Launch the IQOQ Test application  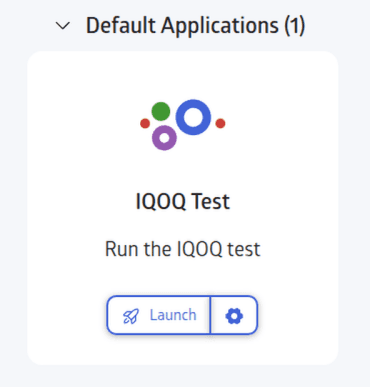159,315
